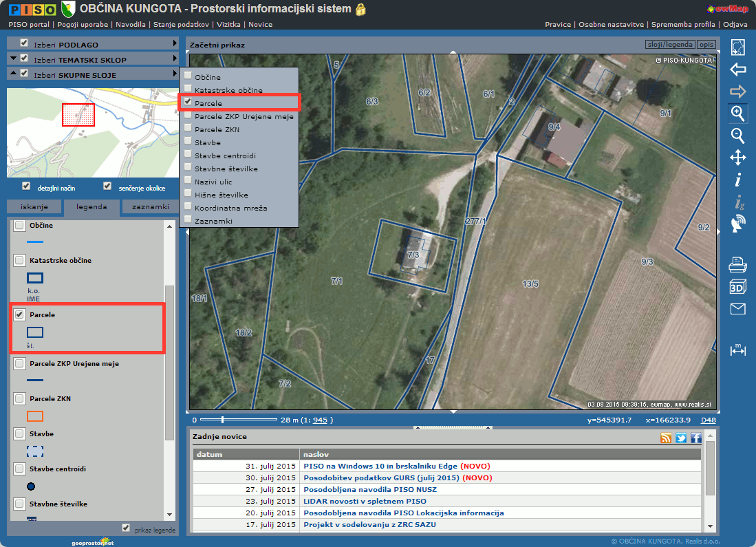Open 'LiDAR novosti v spletnem PISO' news link
This screenshot has height=547, width=756.
point(365,501)
